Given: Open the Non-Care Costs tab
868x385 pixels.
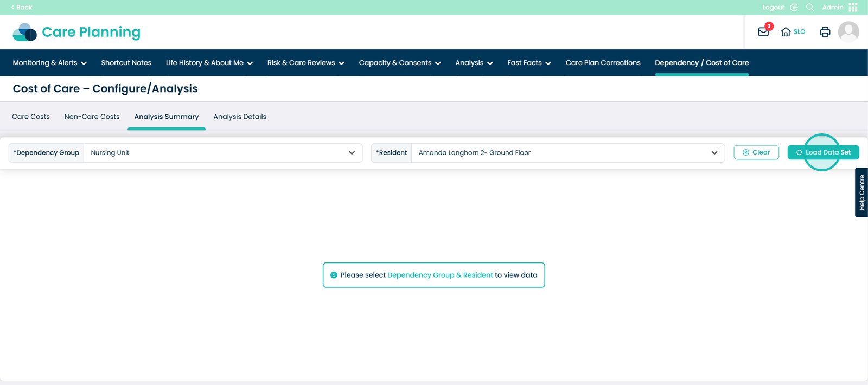Looking at the screenshot, I should [x=92, y=117].
